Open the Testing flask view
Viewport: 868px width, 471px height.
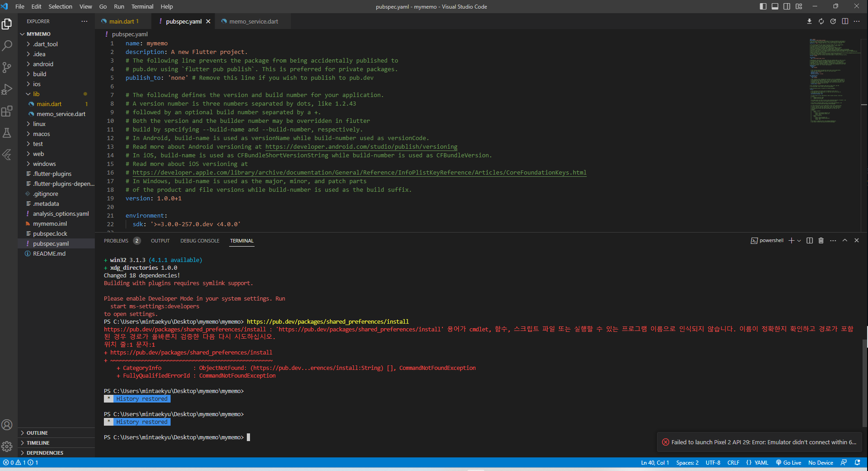pos(7,133)
